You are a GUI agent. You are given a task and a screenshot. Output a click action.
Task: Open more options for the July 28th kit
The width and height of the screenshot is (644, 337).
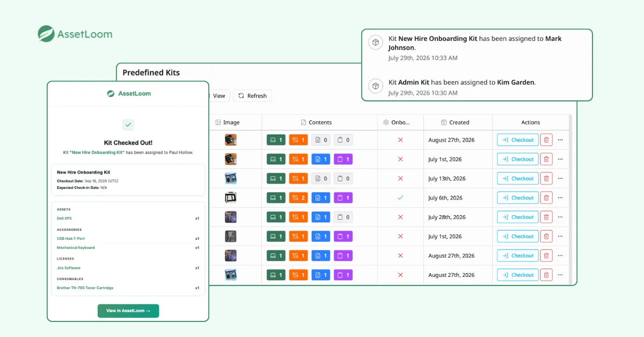[x=560, y=217]
